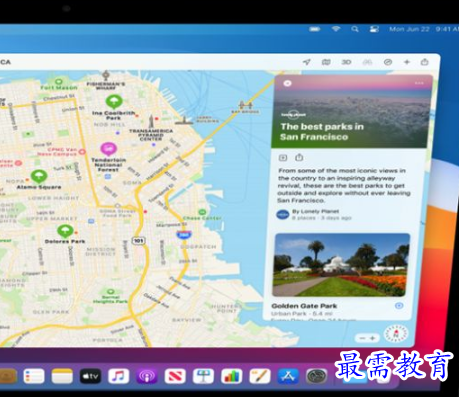Viewport: 459px width, 397px height.
Task: Open the App Store from the Dock
Action: pos(288,376)
